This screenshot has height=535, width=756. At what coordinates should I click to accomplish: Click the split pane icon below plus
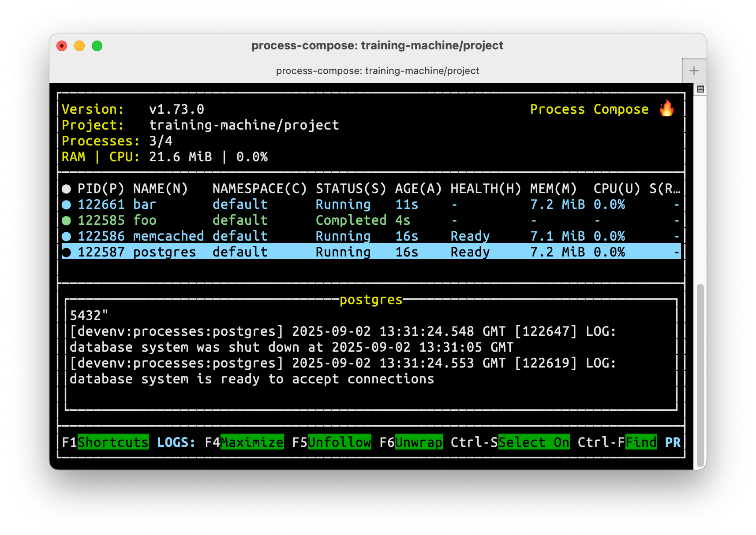[700, 89]
